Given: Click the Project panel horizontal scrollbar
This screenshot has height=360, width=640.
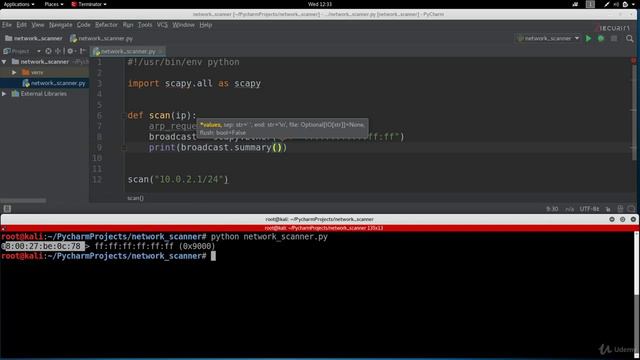Looking at the screenshot, I should point(23,200).
